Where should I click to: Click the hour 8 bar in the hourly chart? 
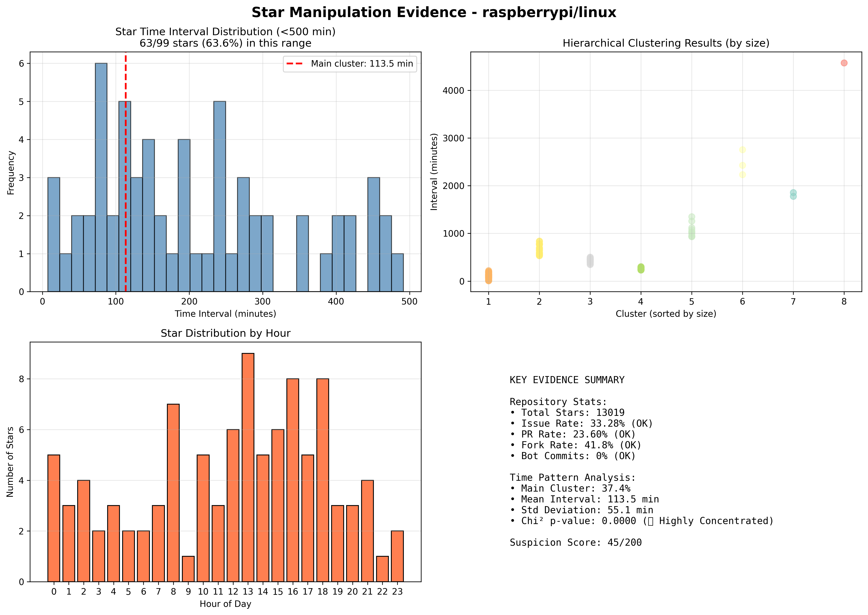(173, 493)
